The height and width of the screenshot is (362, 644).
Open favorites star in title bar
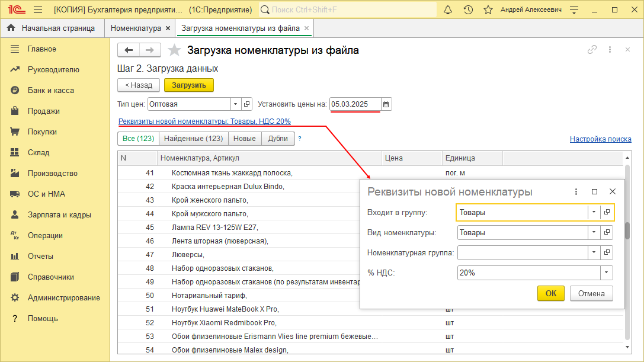[x=488, y=10]
